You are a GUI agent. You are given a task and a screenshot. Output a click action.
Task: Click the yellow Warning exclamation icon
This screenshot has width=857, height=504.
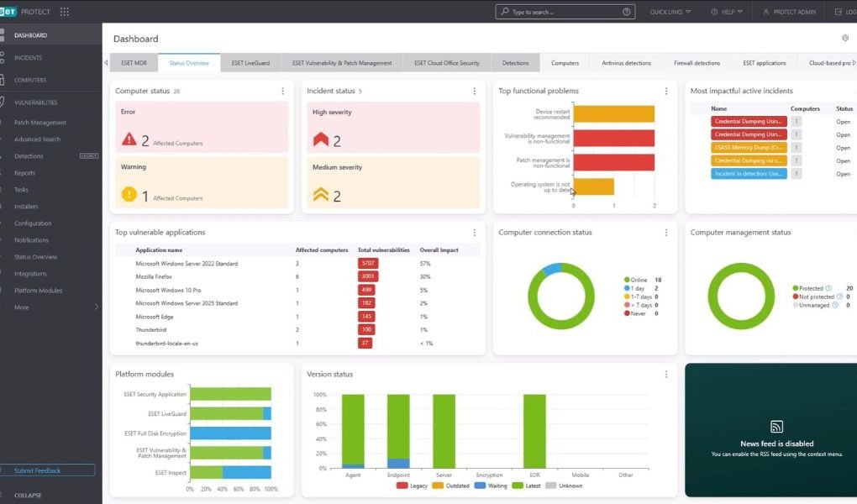(x=129, y=194)
